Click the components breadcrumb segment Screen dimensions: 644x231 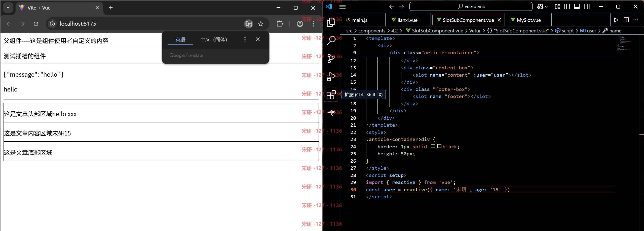(x=372, y=31)
